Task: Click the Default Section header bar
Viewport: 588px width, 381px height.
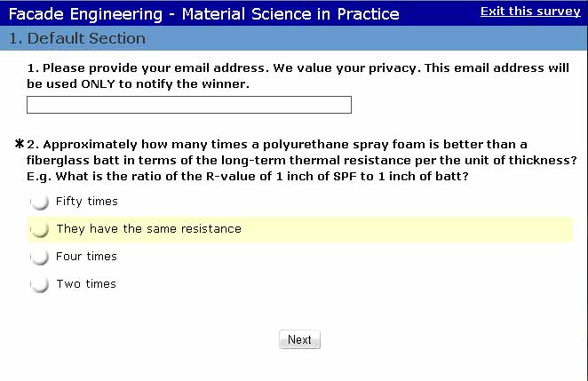Action: 293,39
